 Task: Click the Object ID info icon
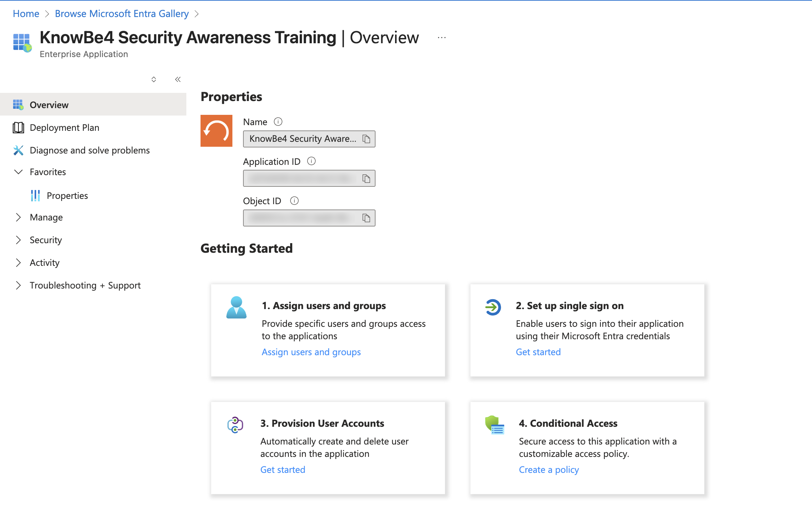tap(294, 201)
